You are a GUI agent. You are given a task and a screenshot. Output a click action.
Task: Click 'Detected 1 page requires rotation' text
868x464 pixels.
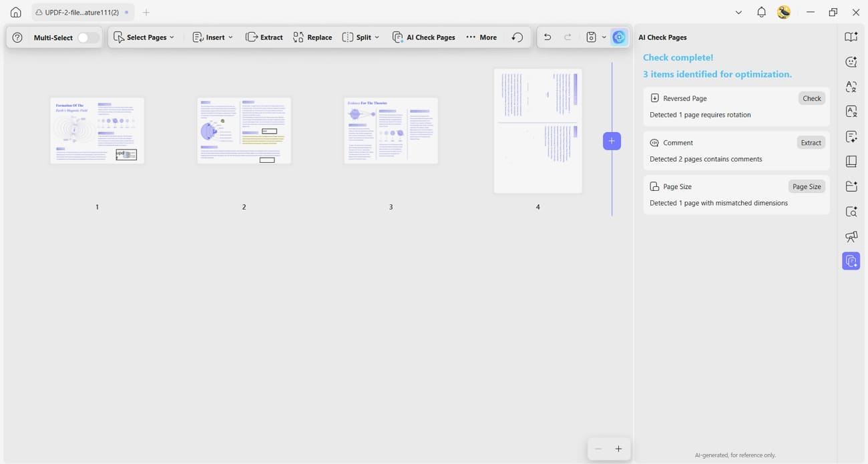click(700, 115)
